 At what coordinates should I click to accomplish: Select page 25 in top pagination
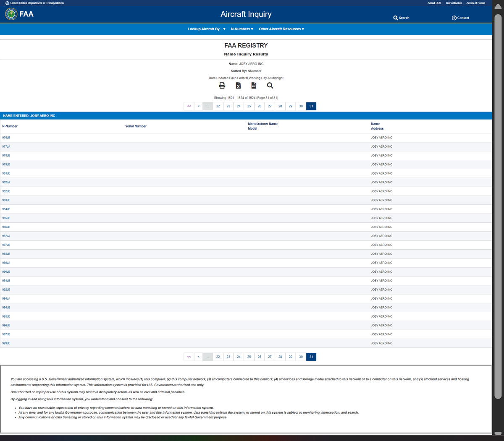(x=249, y=106)
